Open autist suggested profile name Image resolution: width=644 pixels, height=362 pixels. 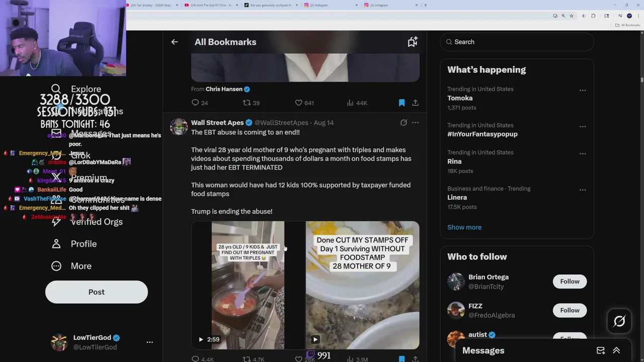pyautogui.click(x=477, y=335)
